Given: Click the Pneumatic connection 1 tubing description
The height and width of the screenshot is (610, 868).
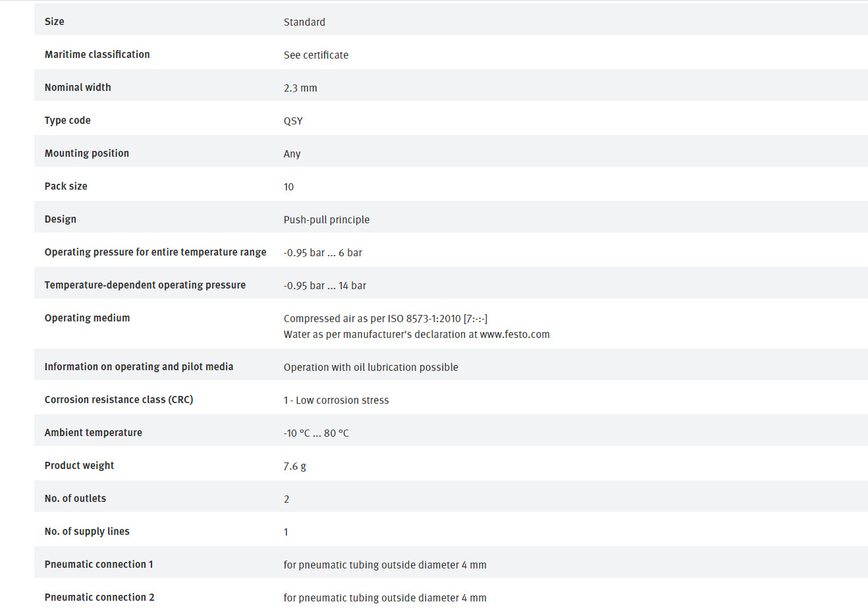Looking at the screenshot, I should 385,565.
